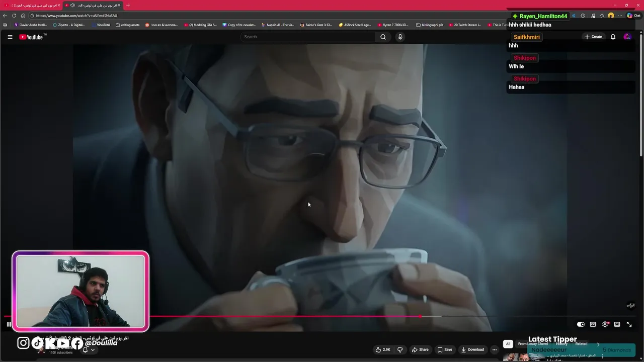The width and height of the screenshot is (644, 362).
Task: Open a new browser tab with the plus
Action: pyautogui.click(x=128, y=6)
